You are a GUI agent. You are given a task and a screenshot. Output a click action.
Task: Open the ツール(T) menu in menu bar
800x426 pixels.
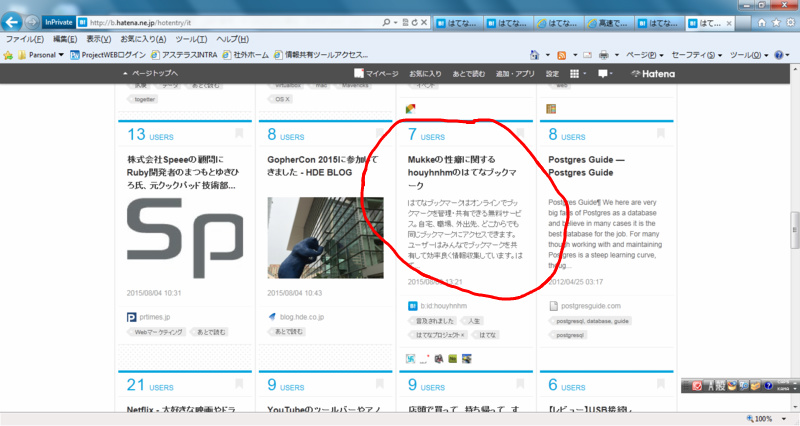[x=191, y=39]
